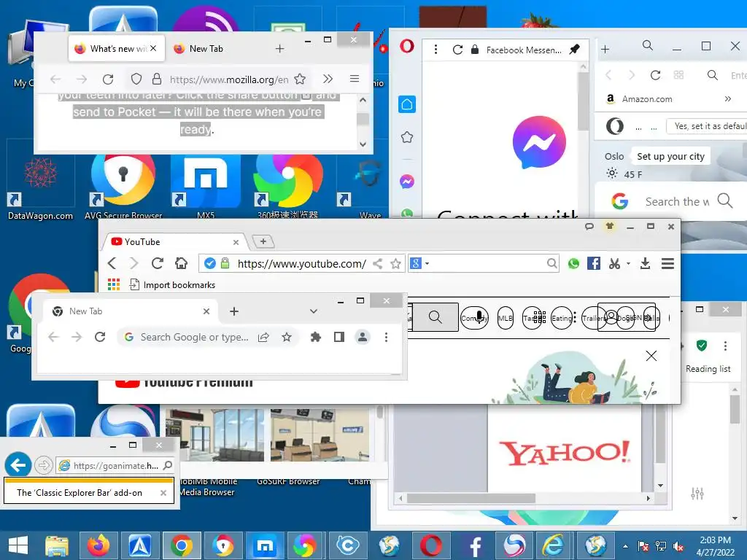Screen dimensions: 747x560
Task: Go back in Internet Explorer
Action: 18,464
